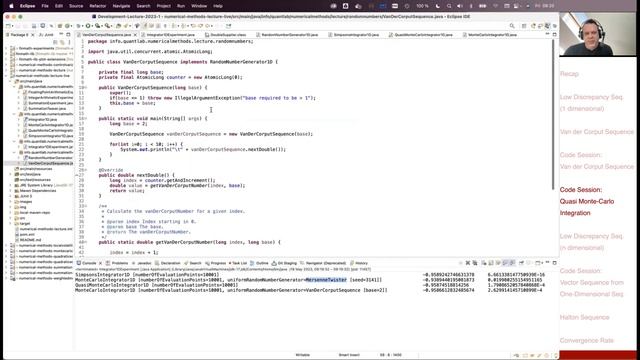Click the toolbar Search magnifier icon
The height and width of the screenshot is (360, 640).
(x=512, y=26)
